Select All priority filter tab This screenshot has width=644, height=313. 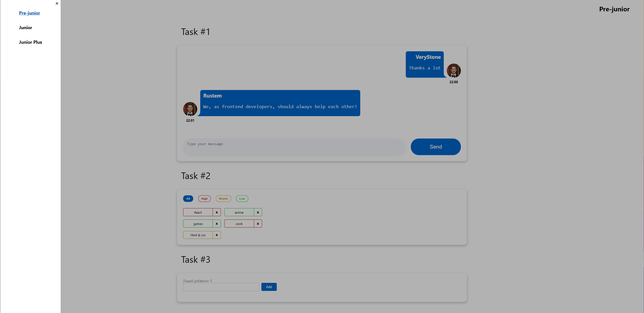click(188, 199)
